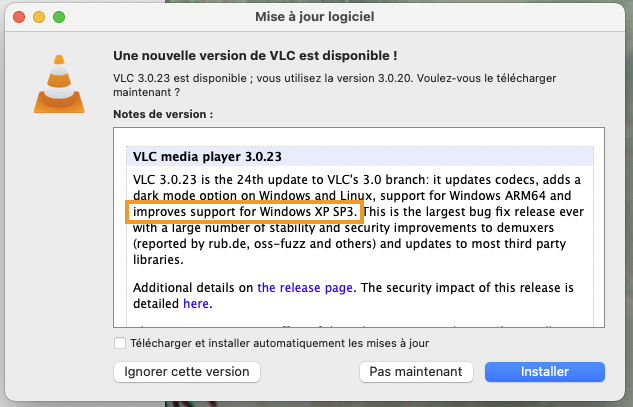Click the "Notes de version :" label
The image size is (633, 407).
162,114
